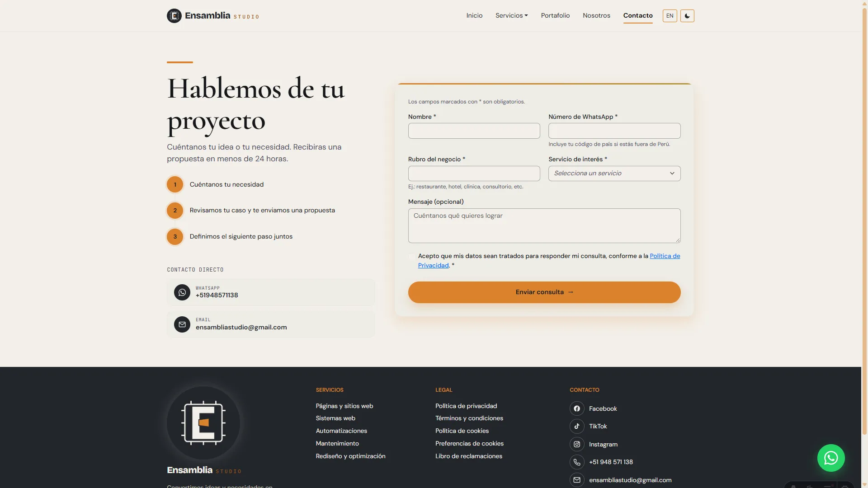Click the Mensaje textarea
This screenshot has height=488, width=868.
click(544, 225)
